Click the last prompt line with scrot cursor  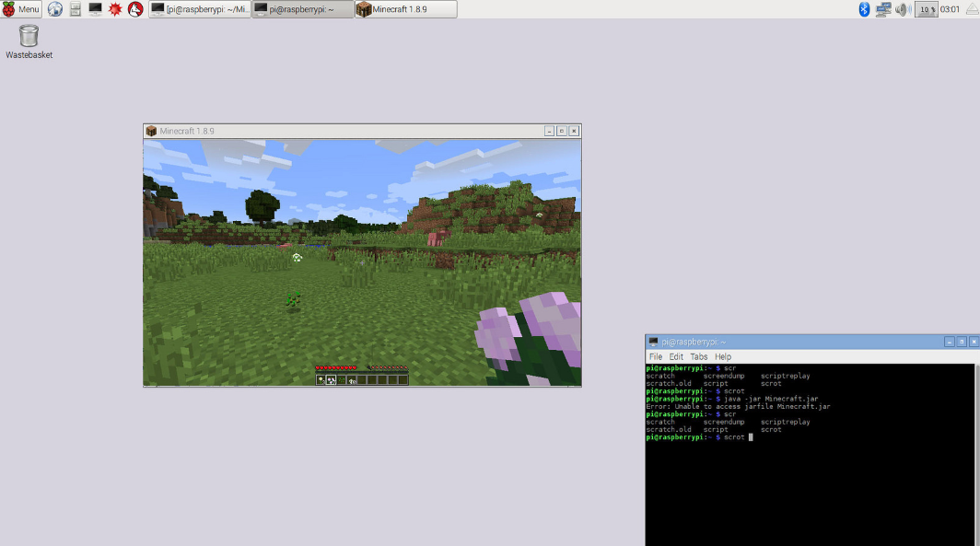point(699,437)
